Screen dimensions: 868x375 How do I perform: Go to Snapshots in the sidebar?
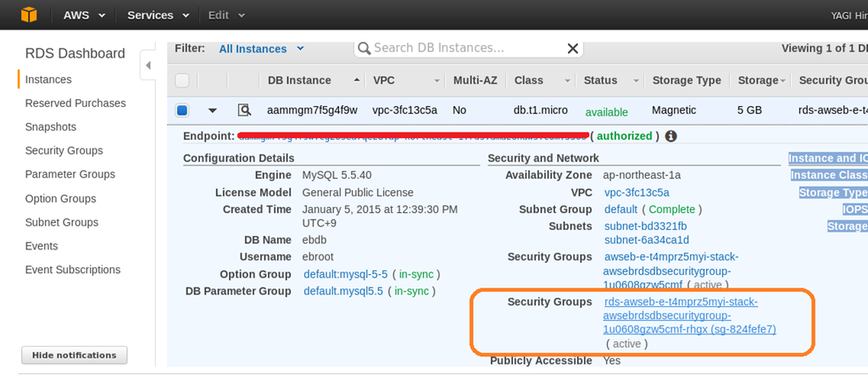pos(51,126)
